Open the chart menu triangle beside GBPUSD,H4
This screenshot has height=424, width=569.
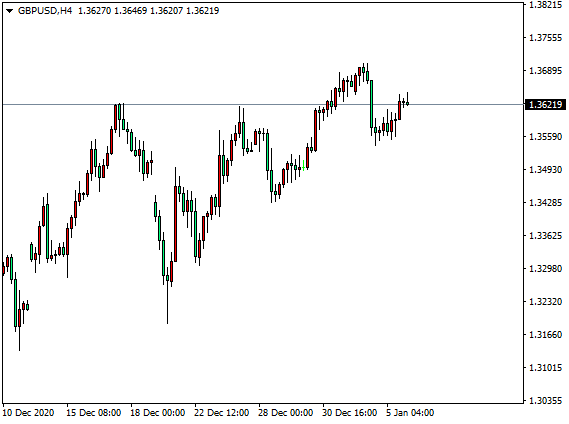point(9,11)
